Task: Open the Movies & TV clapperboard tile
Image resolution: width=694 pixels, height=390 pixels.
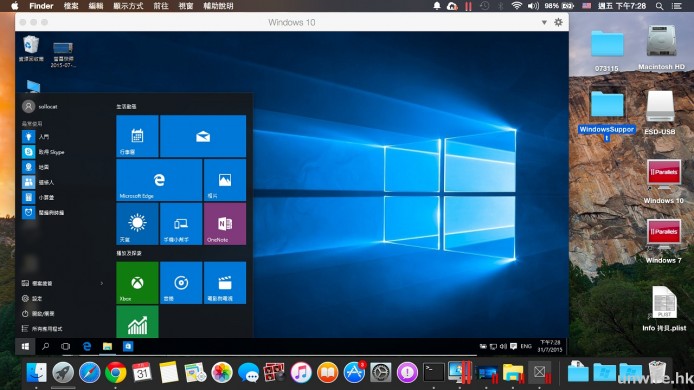Action: coord(225,282)
